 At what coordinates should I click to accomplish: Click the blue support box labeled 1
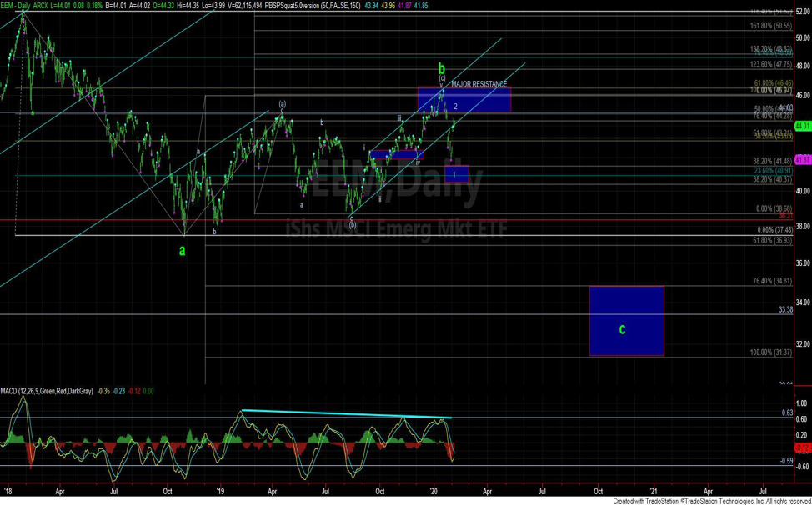[x=455, y=172]
